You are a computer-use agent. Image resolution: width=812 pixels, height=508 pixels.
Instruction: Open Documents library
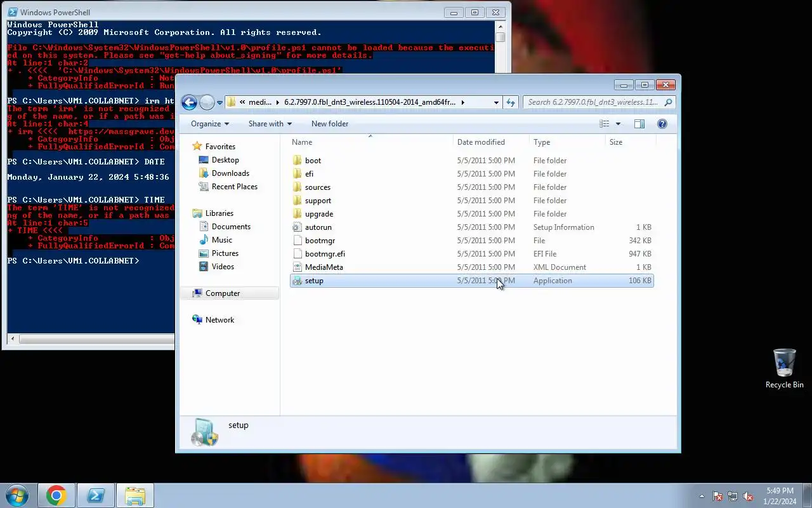[x=231, y=227]
